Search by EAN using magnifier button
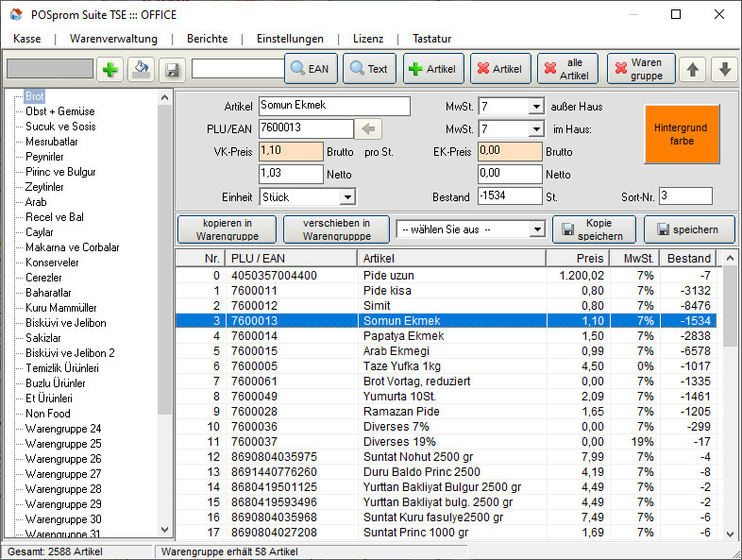Viewport: 742px width, 560px height. pyautogui.click(x=311, y=69)
